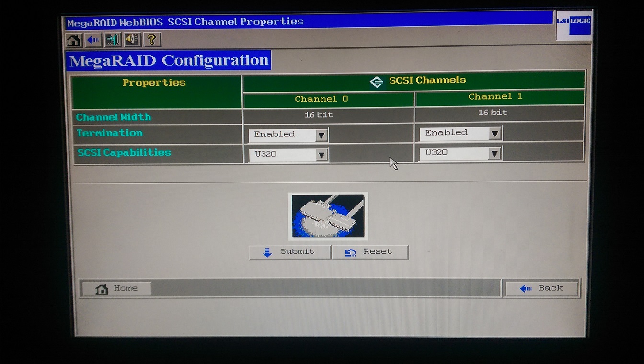Click the Submit button
Screen dimensions: 644x364
coord(290,252)
